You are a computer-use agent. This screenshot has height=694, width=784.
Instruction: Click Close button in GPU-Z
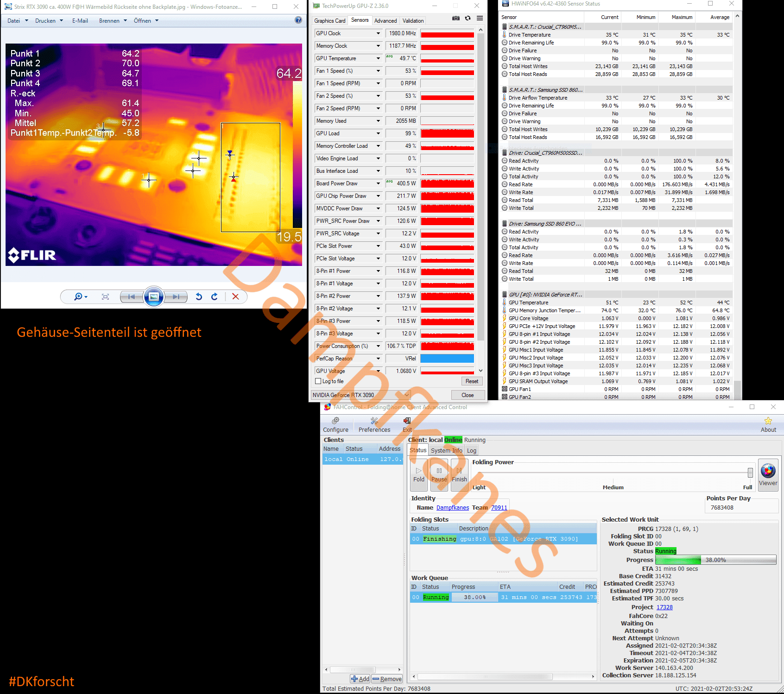(x=468, y=395)
